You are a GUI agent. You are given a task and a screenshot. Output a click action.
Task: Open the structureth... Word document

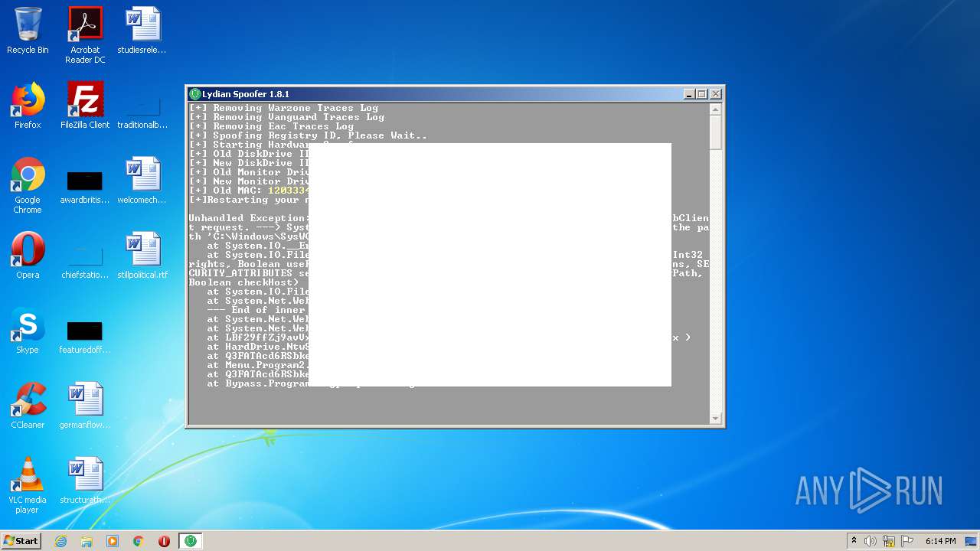85,481
